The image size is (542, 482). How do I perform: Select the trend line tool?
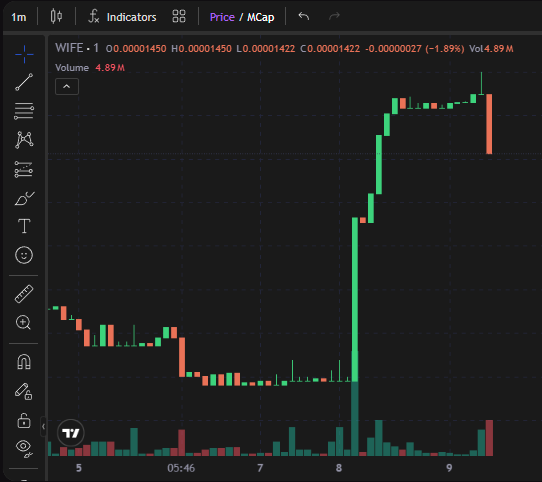click(x=24, y=82)
